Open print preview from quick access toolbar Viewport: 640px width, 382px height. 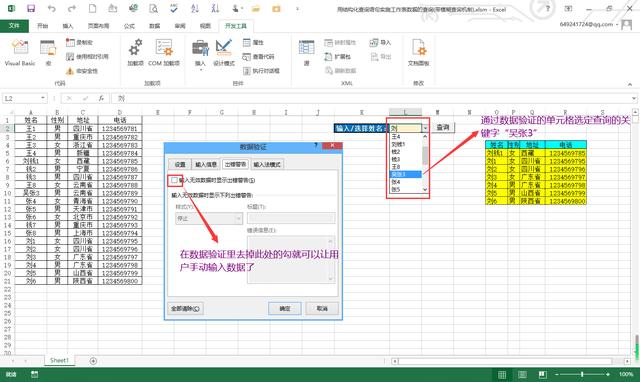coord(153,8)
